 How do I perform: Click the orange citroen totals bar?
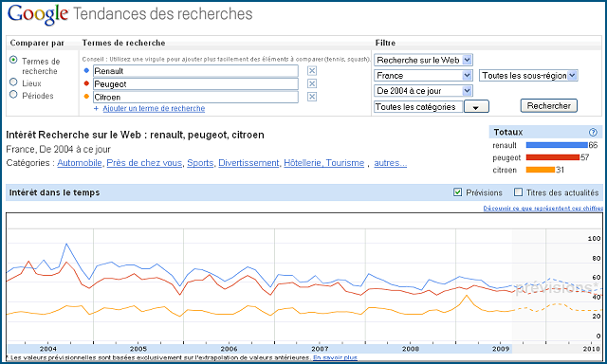(541, 170)
